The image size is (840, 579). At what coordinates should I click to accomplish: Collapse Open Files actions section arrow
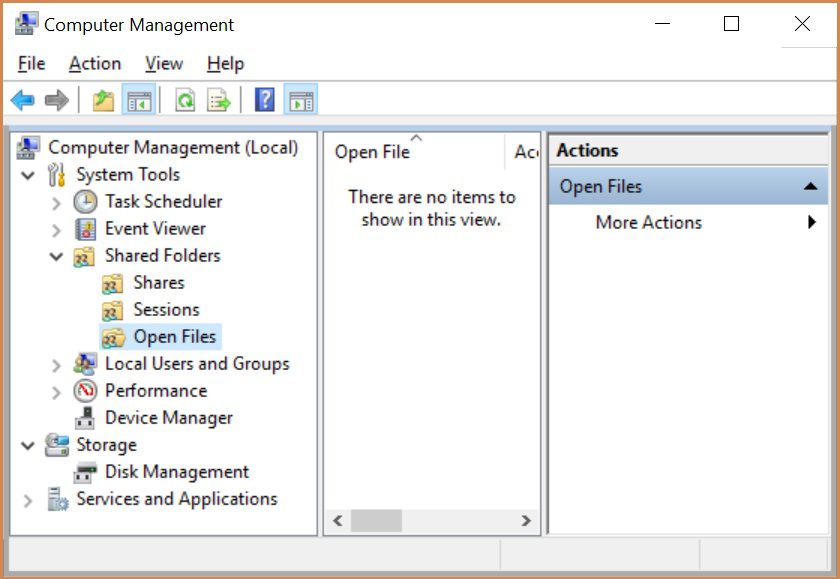[811, 186]
